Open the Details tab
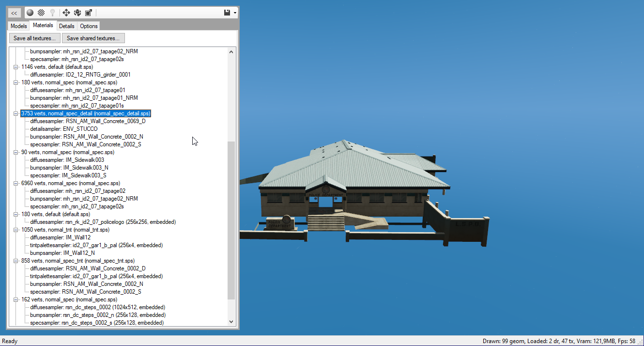 tap(66, 26)
